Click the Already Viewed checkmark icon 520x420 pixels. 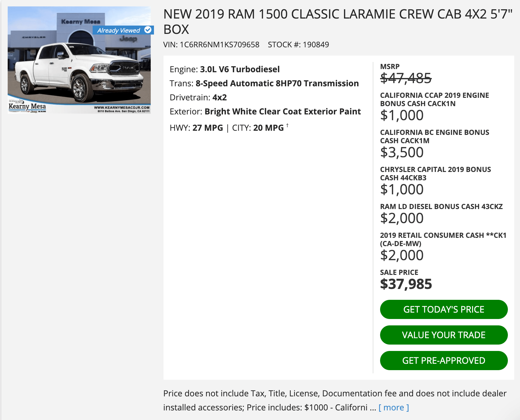[148, 30]
